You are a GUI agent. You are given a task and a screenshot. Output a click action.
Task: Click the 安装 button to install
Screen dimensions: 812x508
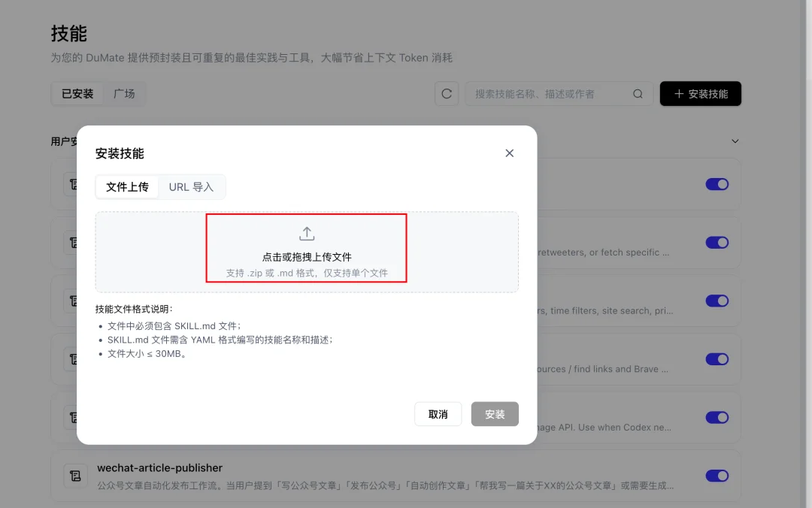[x=495, y=413]
